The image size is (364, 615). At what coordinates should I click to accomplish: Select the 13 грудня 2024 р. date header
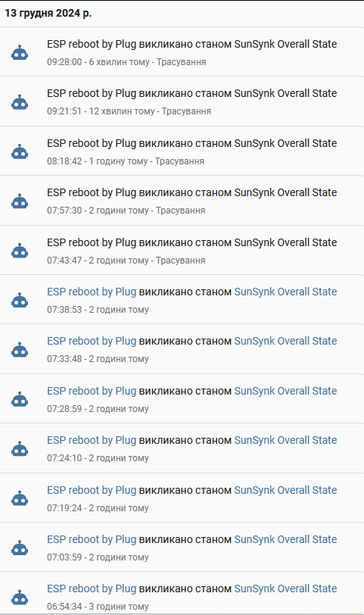[48, 14]
